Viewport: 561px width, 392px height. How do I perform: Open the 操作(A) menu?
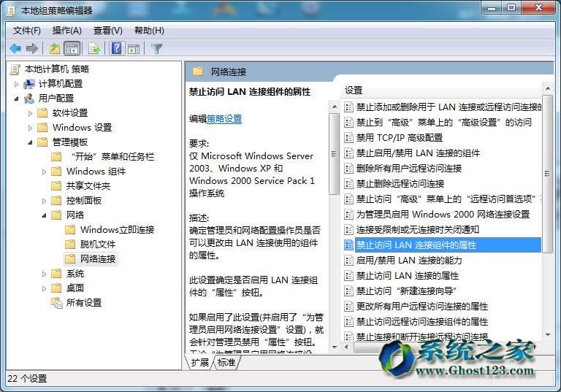click(67, 31)
